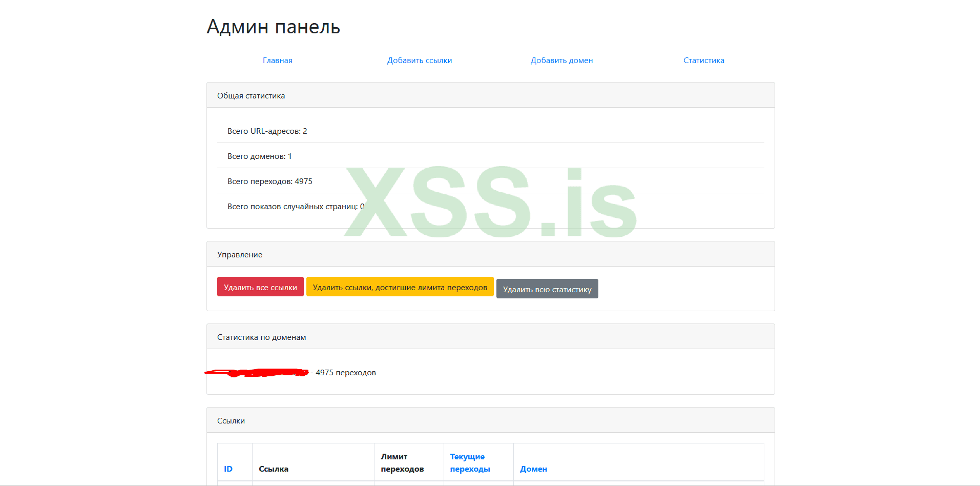Viewport: 980px width, 486px height.
Task: Click the grey Удалить всю статистику button
Action: (x=547, y=289)
